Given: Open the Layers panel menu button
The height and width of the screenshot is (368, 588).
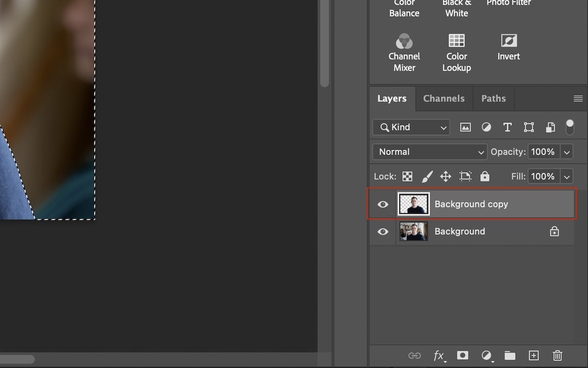Looking at the screenshot, I should [578, 98].
